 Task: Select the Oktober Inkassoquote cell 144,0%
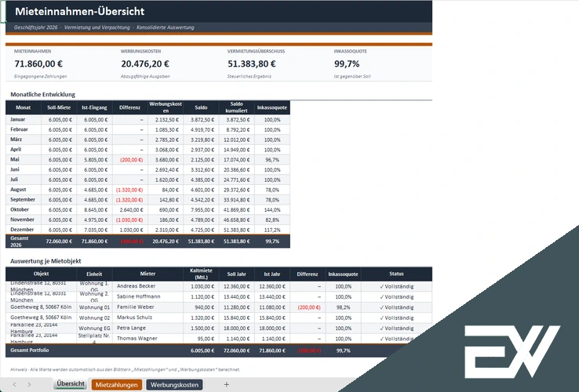[x=272, y=209]
